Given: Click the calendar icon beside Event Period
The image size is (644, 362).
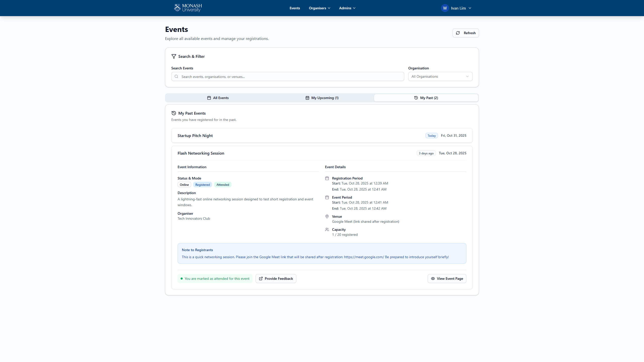Looking at the screenshot, I should tap(327, 197).
